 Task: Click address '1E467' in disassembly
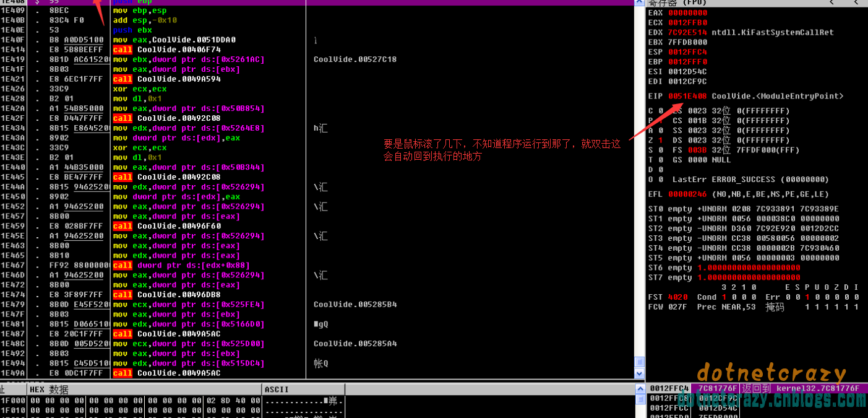coord(13,265)
